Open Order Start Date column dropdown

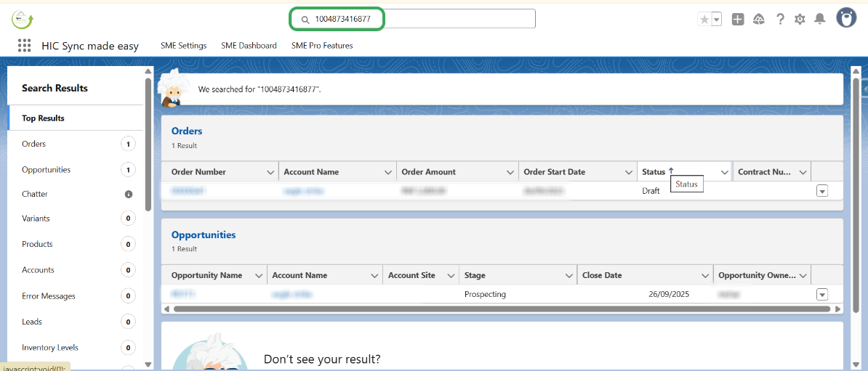[629, 173]
